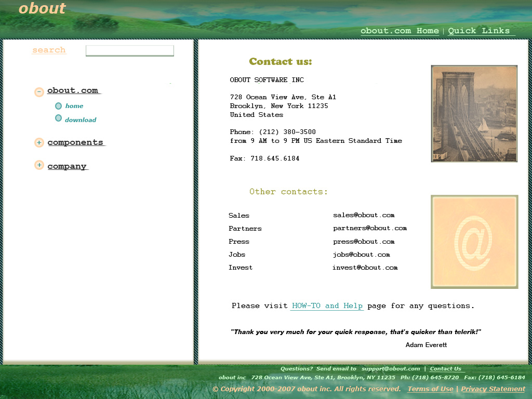Viewport: 532px width, 399px height.
Task: Open the home tree item
Action: tap(74, 106)
